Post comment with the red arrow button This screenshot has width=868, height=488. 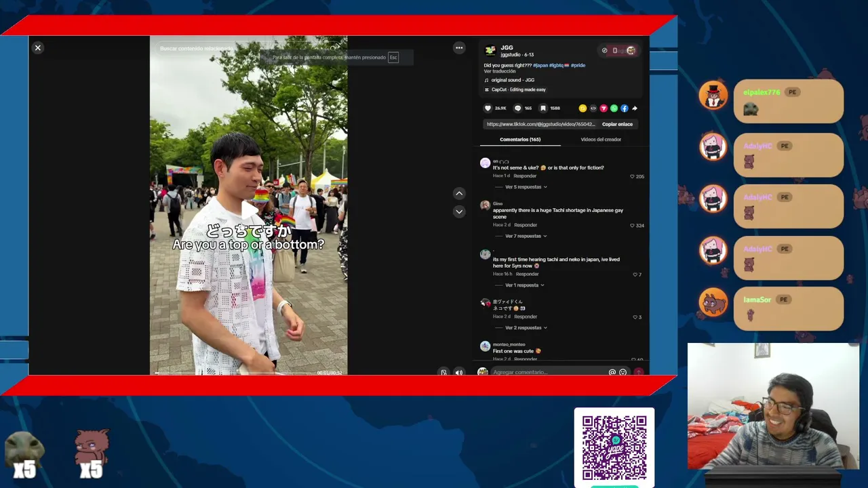(638, 372)
